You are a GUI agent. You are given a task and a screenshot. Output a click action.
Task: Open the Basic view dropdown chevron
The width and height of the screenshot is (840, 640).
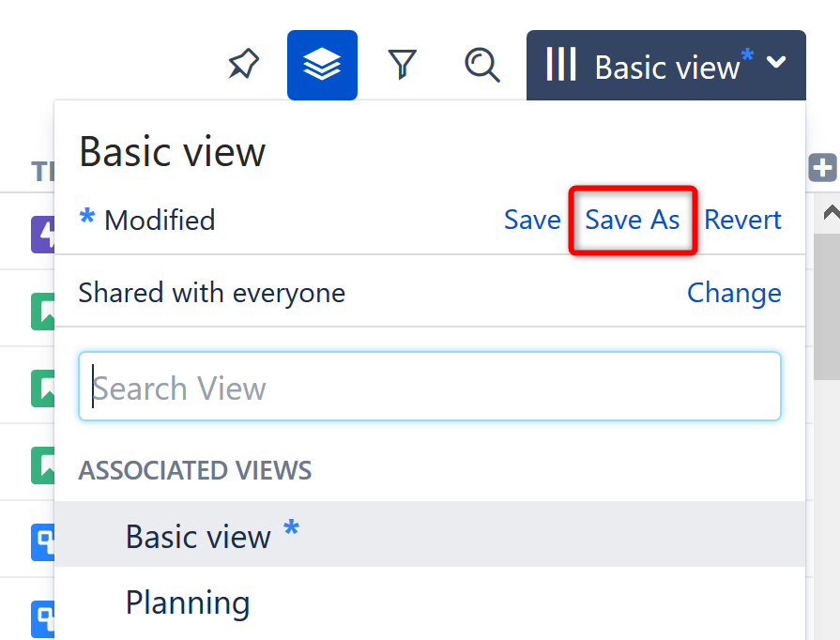click(776, 65)
